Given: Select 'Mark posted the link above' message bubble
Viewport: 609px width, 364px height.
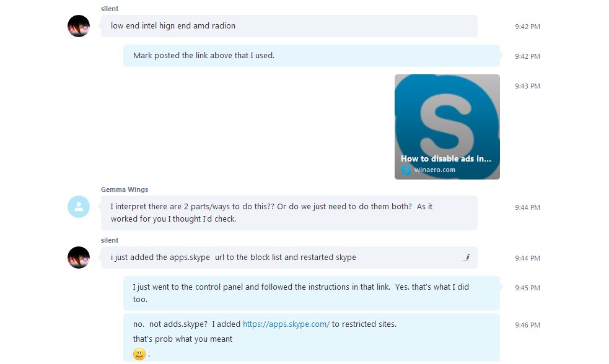Looking at the screenshot, I should 204,56.
